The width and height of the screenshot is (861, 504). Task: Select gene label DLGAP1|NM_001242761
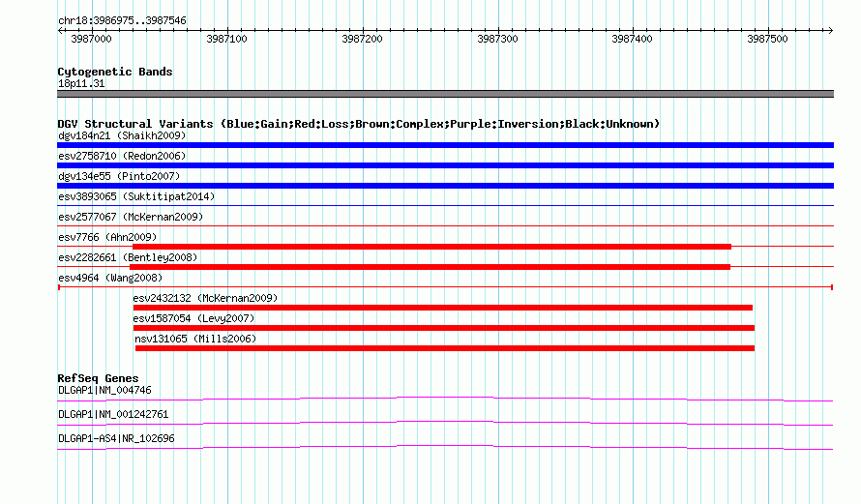tap(113, 414)
